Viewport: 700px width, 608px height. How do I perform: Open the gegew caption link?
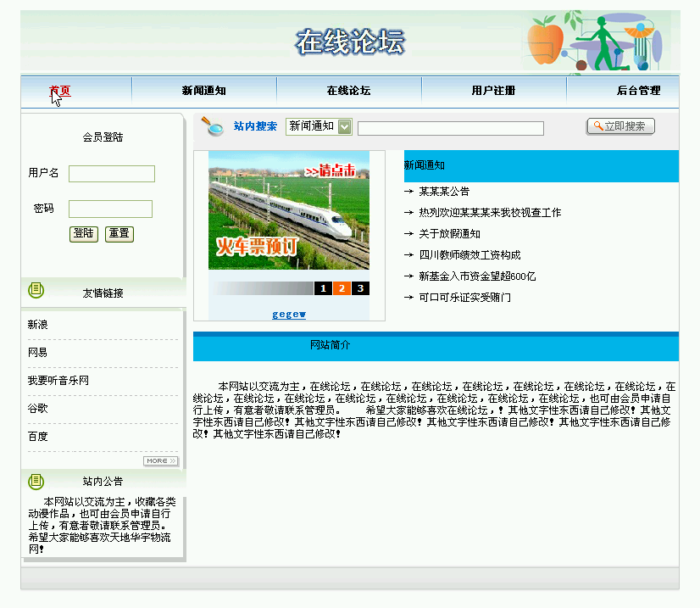click(289, 315)
